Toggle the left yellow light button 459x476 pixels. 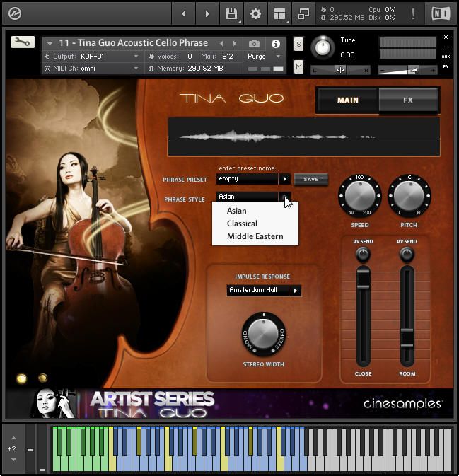point(21,378)
